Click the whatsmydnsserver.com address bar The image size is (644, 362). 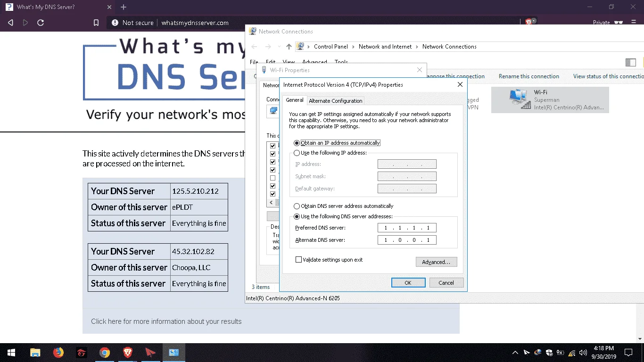click(195, 23)
